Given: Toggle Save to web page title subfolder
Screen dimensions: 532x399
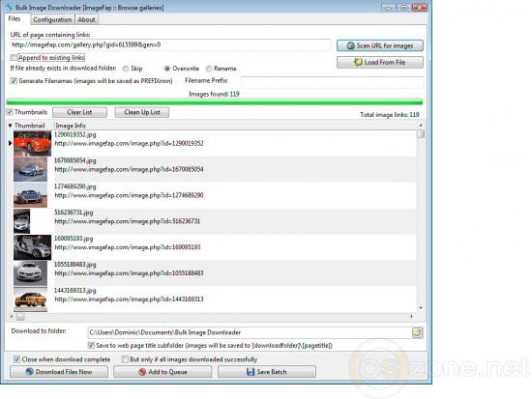Looking at the screenshot, I should point(91,346).
